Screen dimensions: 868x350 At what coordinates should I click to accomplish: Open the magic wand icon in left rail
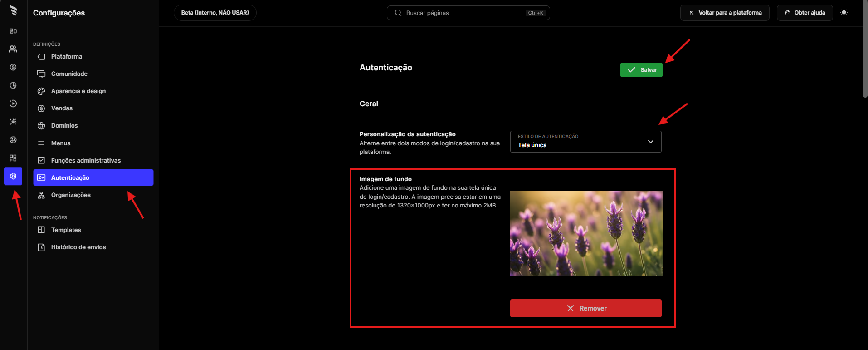(x=13, y=122)
